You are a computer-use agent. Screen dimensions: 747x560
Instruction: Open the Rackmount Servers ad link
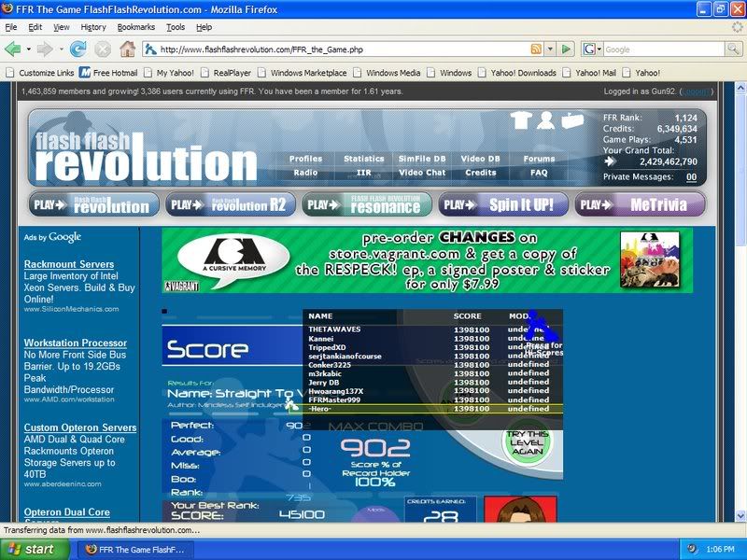pyautogui.click(x=69, y=264)
